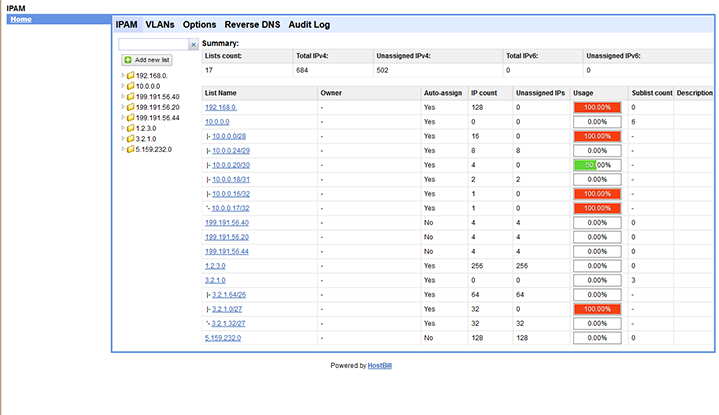
Task: Click the 192.168.0. folder icon in tree
Action: coord(130,75)
